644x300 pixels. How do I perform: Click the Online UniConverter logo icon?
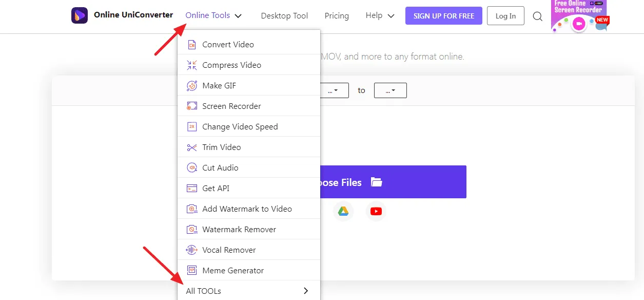pyautogui.click(x=80, y=15)
